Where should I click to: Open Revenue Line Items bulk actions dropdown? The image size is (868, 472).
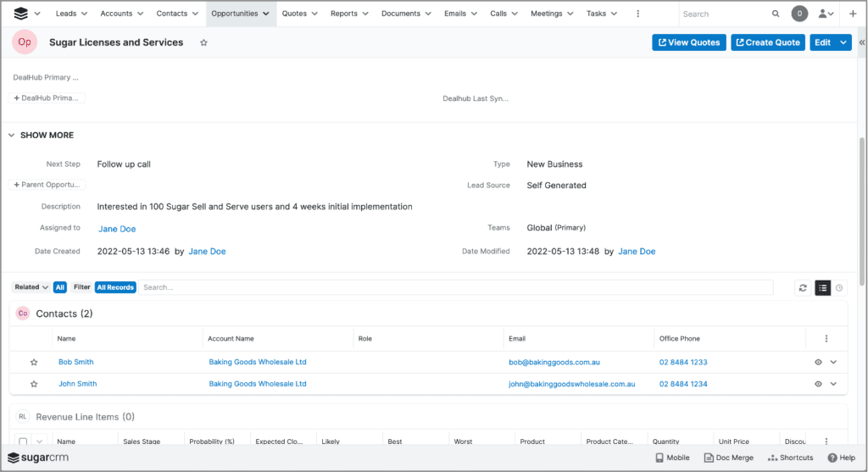tap(39, 441)
